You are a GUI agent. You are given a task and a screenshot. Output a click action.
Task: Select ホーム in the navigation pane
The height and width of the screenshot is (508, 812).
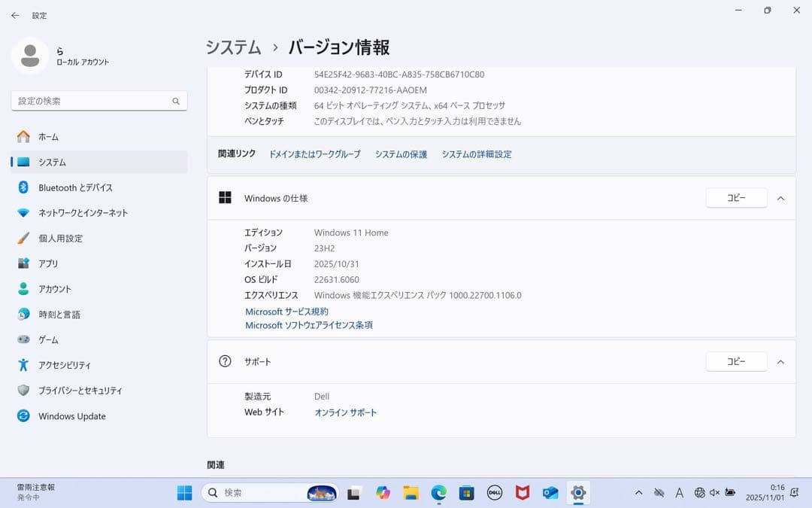(x=47, y=137)
